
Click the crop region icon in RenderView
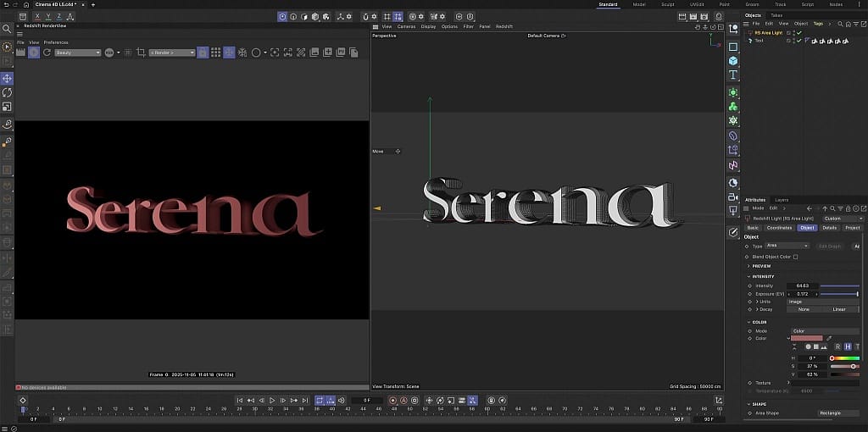click(x=141, y=53)
